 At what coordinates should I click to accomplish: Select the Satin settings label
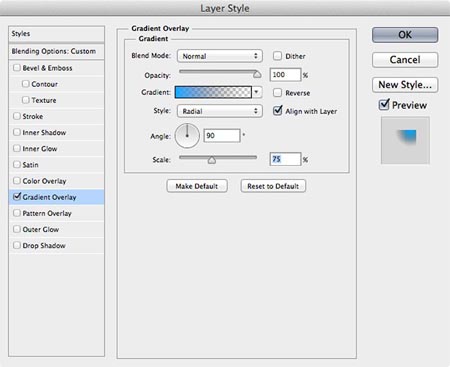pyautogui.click(x=30, y=165)
